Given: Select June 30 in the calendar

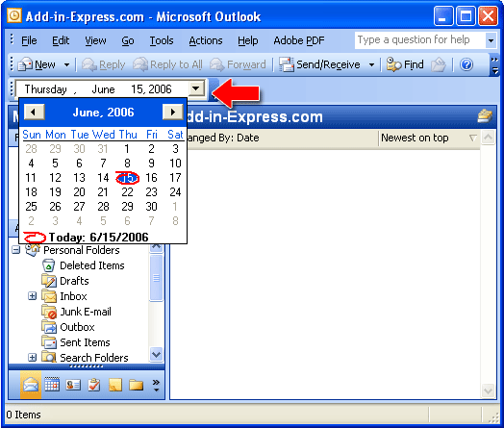Looking at the screenshot, I should [151, 207].
